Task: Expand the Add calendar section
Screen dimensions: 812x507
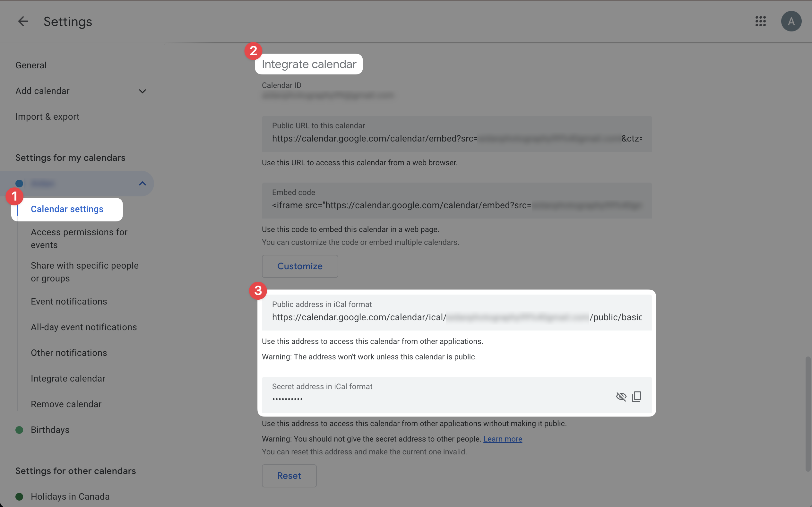Action: point(142,91)
